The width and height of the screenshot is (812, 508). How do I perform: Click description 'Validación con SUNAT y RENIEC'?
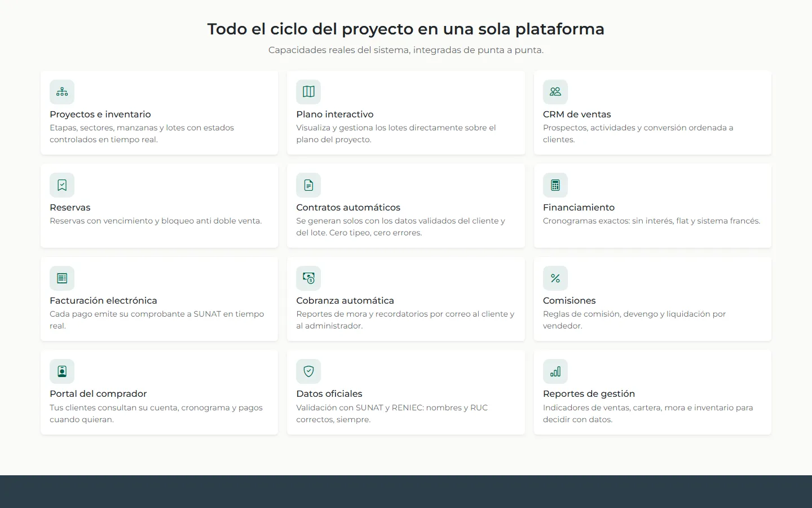click(x=392, y=414)
